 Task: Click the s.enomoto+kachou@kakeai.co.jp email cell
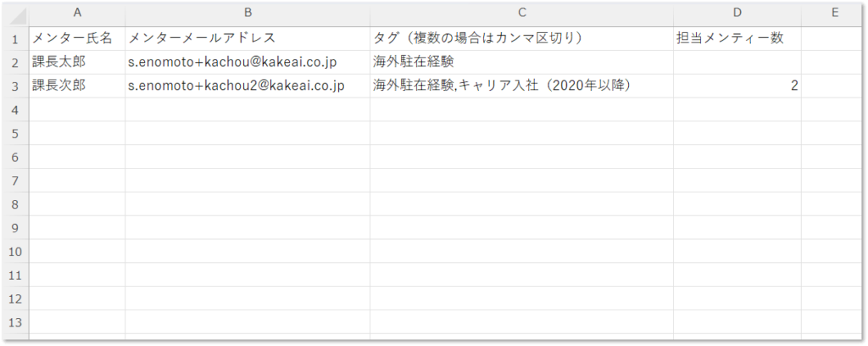pyautogui.click(x=247, y=62)
